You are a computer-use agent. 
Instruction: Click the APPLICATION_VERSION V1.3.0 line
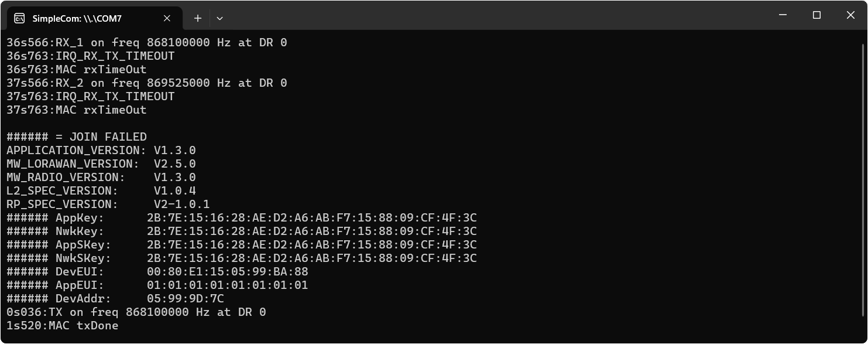[101, 151]
